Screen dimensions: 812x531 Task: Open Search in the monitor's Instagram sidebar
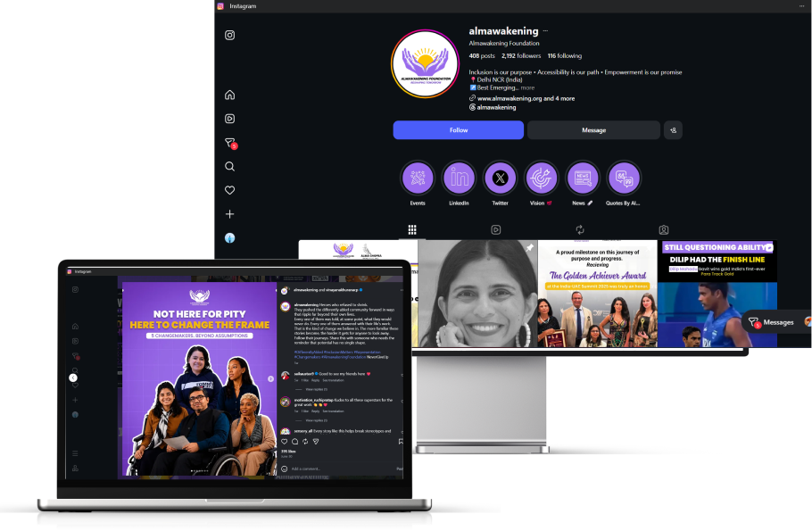(229, 166)
